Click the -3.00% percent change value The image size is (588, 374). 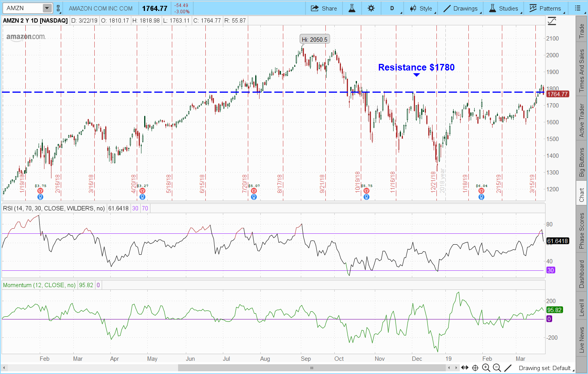coord(182,12)
